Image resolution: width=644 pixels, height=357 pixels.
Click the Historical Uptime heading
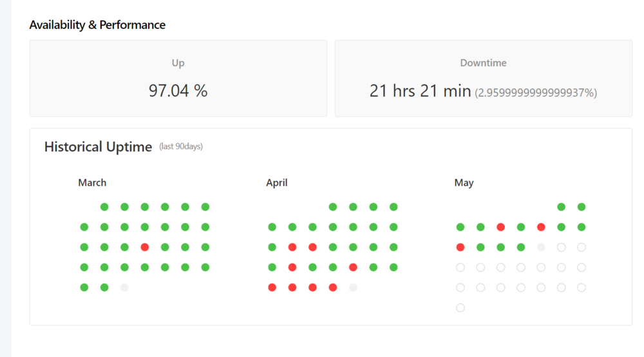click(98, 147)
